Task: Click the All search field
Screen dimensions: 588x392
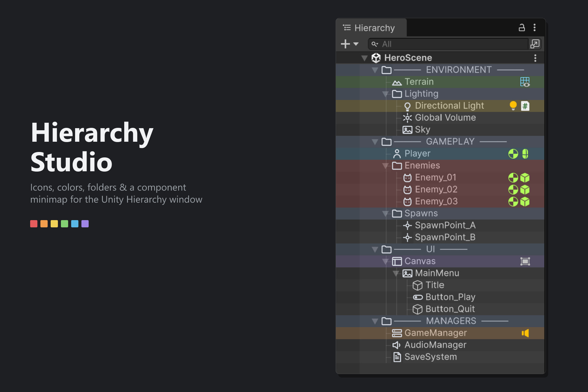Action: [448, 44]
